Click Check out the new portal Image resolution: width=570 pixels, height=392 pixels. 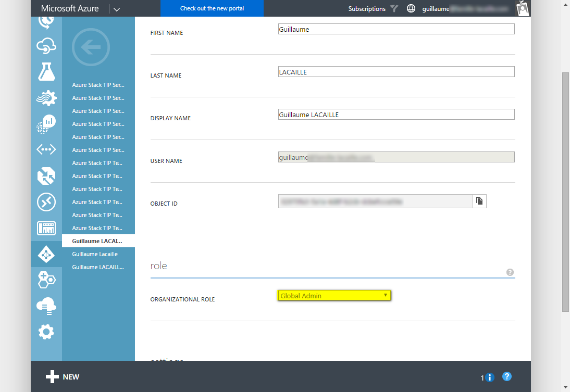[x=212, y=8]
